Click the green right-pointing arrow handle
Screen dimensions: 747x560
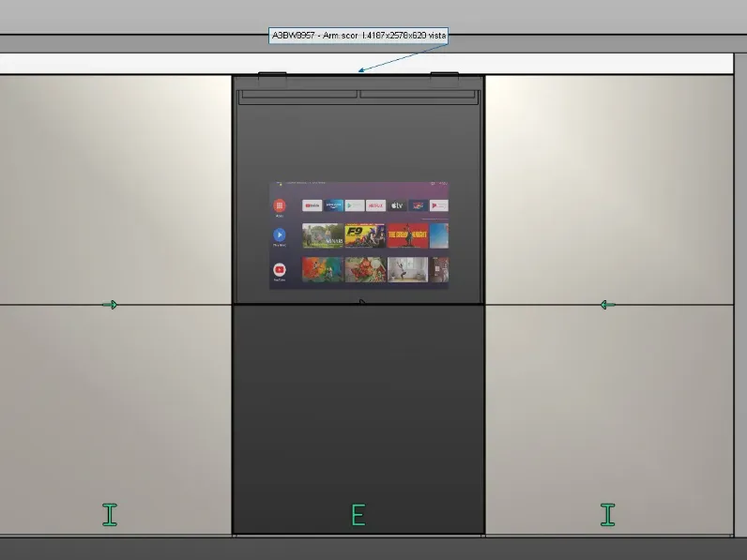[110, 304]
